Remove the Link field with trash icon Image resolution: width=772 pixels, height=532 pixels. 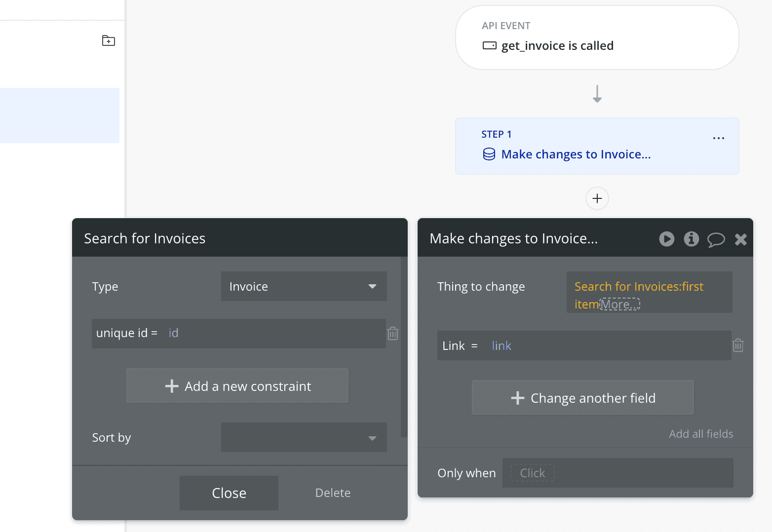[x=738, y=345]
